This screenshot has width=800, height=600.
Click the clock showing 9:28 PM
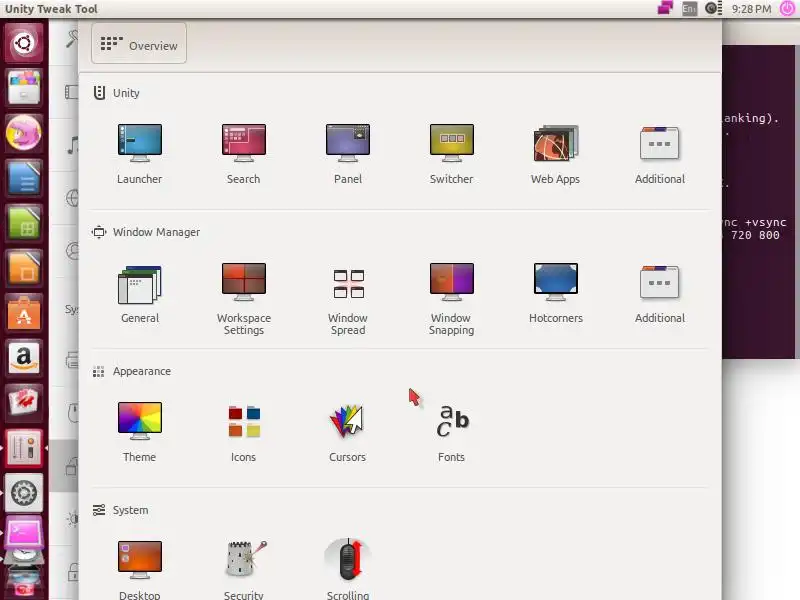751,9
